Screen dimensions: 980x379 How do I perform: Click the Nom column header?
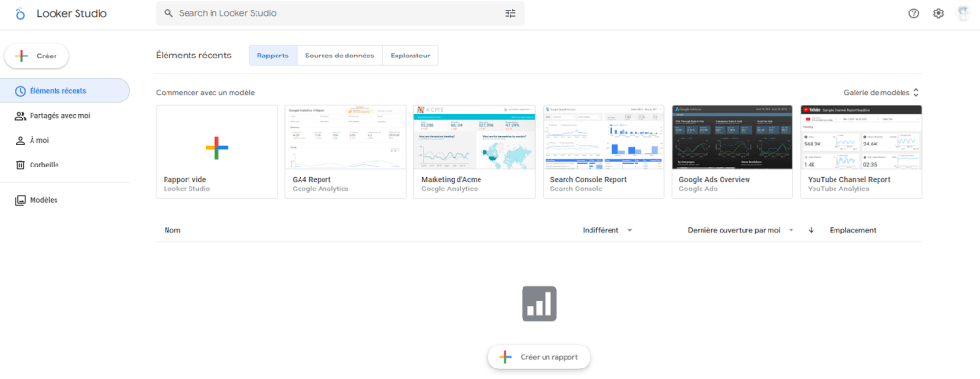click(172, 230)
